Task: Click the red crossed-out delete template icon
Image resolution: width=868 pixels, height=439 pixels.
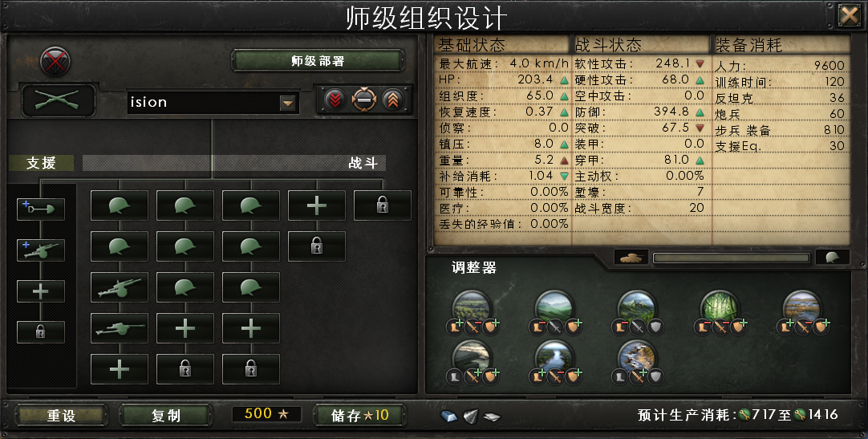Action: tap(55, 62)
